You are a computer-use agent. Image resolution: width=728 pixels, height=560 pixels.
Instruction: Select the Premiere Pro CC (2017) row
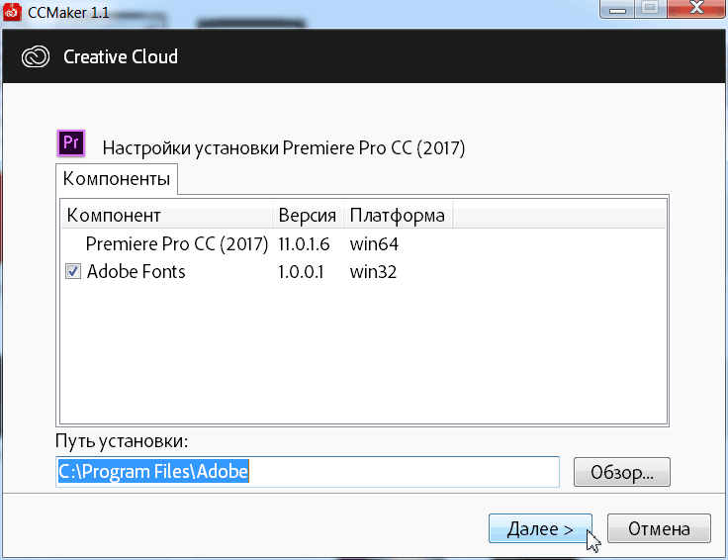(176, 243)
